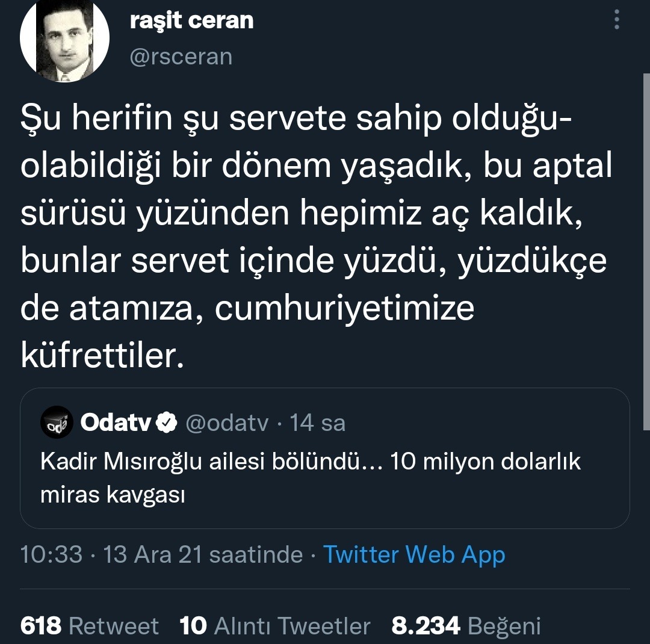Click the raşit ceran display name
This screenshot has width=650, height=644.
pyautogui.click(x=191, y=21)
